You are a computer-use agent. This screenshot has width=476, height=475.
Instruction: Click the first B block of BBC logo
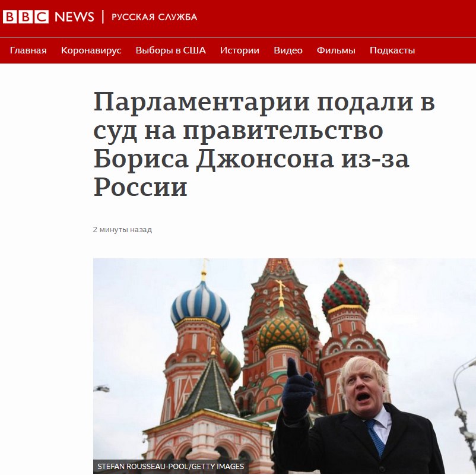(9, 17)
